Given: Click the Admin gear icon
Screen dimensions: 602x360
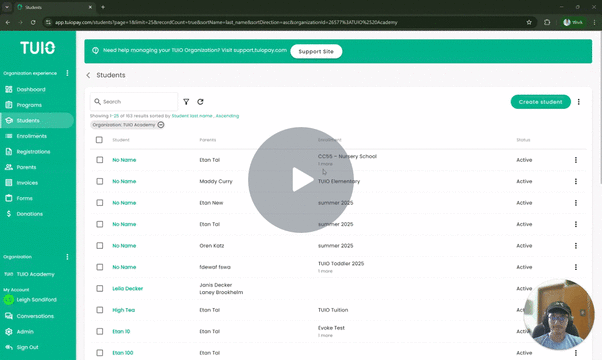Looking at the screenshot, I should click(9, 332).
